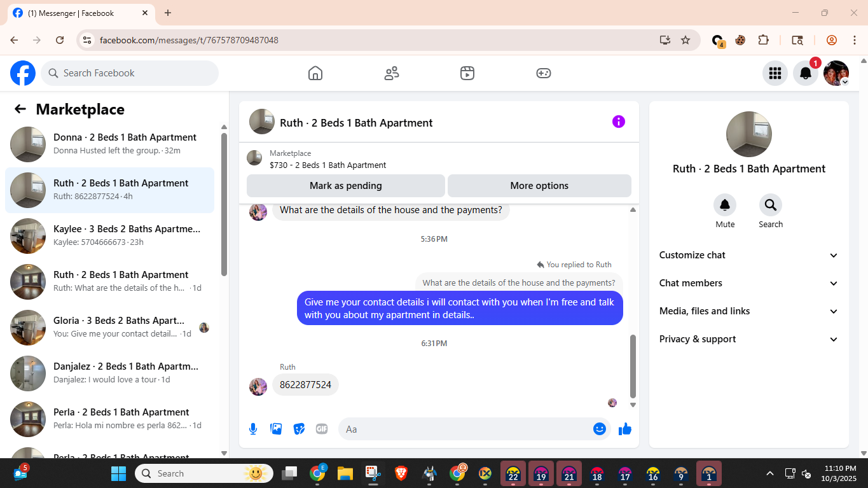
Task: Send a voice clip with microphone icon
Action: (x=253, y=429)
